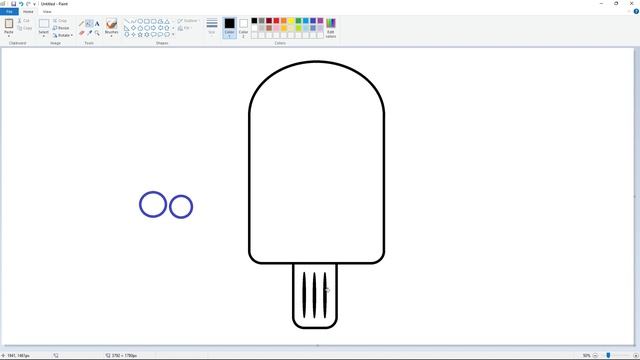Select the Color 1 box

[x=229, y=28]
